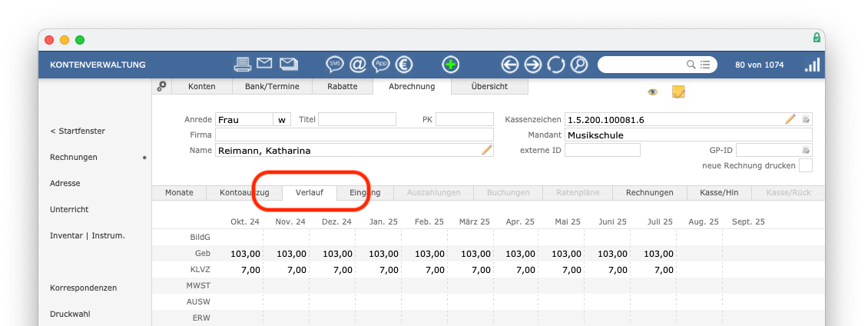Click the stacked envelopes bulk mail icon
Screen dimensions: 868x326
click(x=289, y=65)
